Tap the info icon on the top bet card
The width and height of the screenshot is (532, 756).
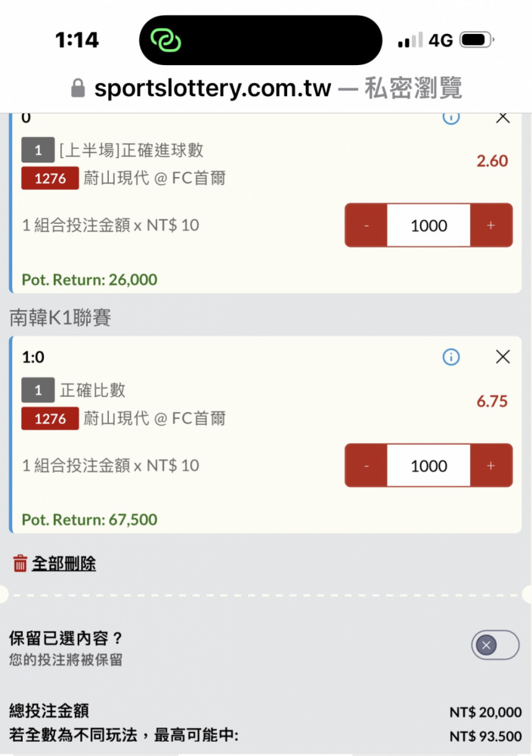451,117
